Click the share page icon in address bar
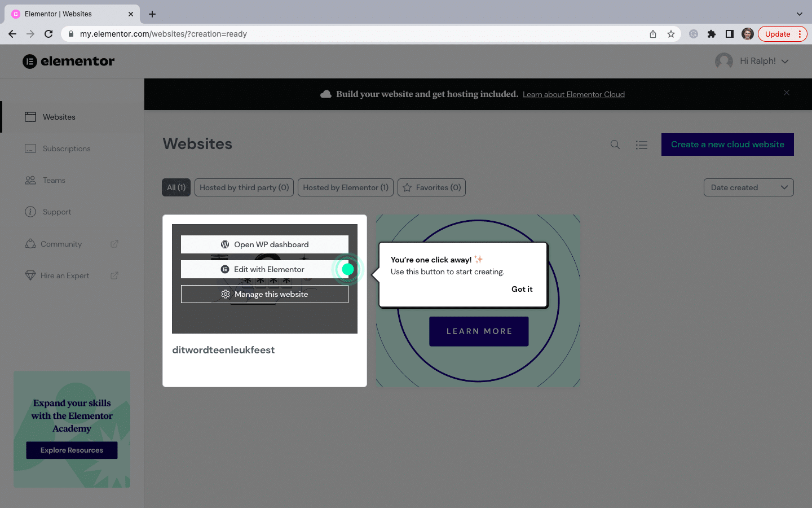 [653, 34]
